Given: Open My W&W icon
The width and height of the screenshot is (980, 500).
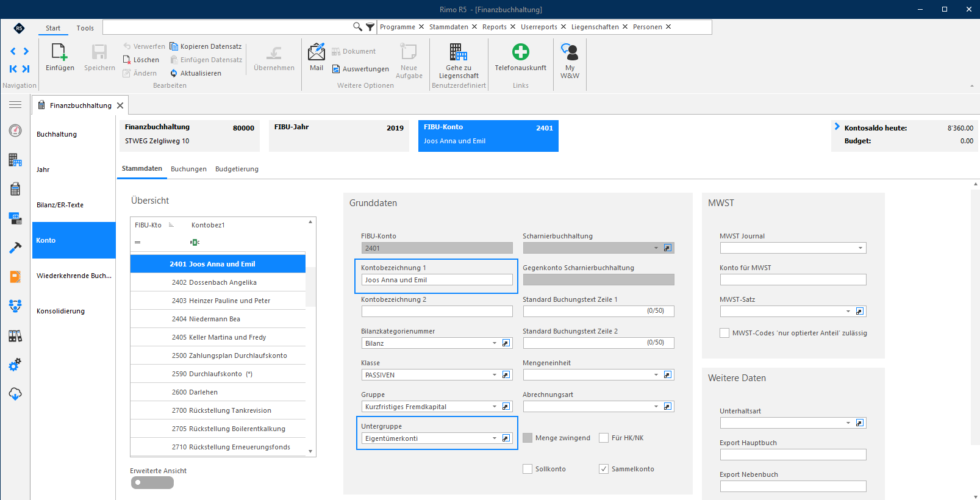Looking at the screenshot, I should click(x=570, y=52).
